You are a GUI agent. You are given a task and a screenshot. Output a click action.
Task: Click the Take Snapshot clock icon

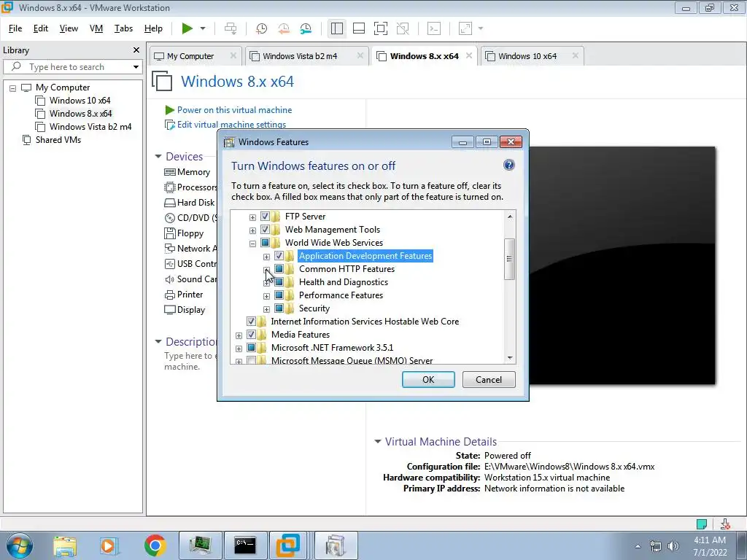262,28
